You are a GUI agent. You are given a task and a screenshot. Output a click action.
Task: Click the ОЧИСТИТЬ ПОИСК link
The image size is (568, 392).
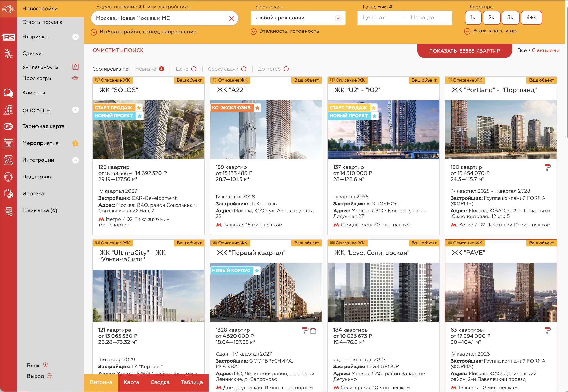pyautogui.click(x=118, y=50)
